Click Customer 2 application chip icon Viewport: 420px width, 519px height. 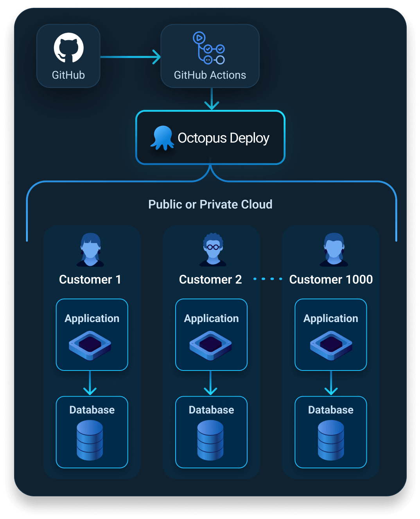pos(211,345)
